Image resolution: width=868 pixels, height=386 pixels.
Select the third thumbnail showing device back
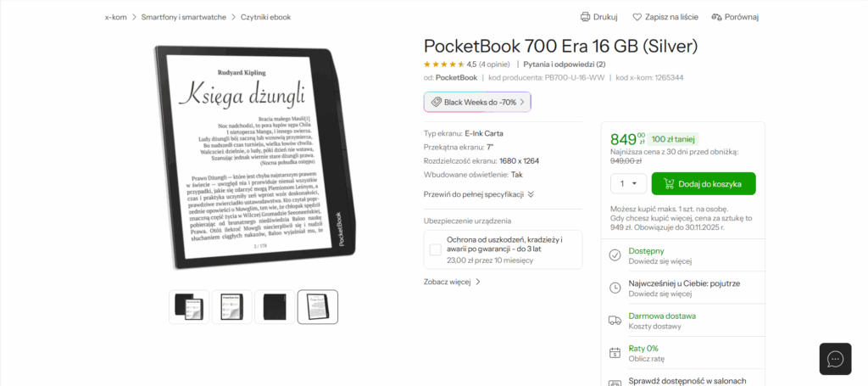point(275,307)
